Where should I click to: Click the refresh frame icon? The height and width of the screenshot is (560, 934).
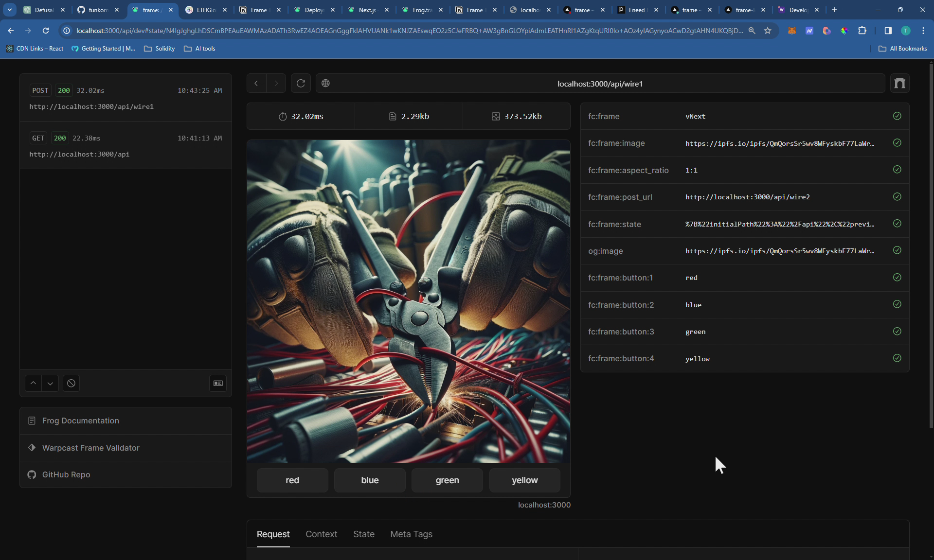[301, 83]
